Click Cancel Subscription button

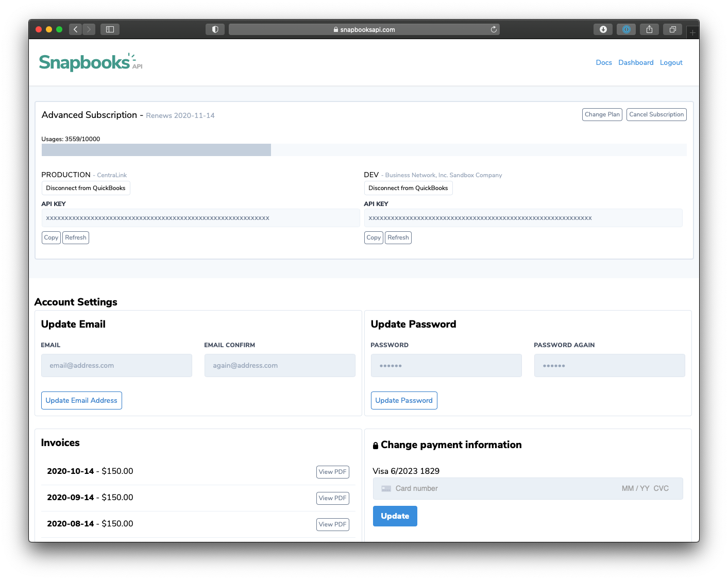pos(656,114)
